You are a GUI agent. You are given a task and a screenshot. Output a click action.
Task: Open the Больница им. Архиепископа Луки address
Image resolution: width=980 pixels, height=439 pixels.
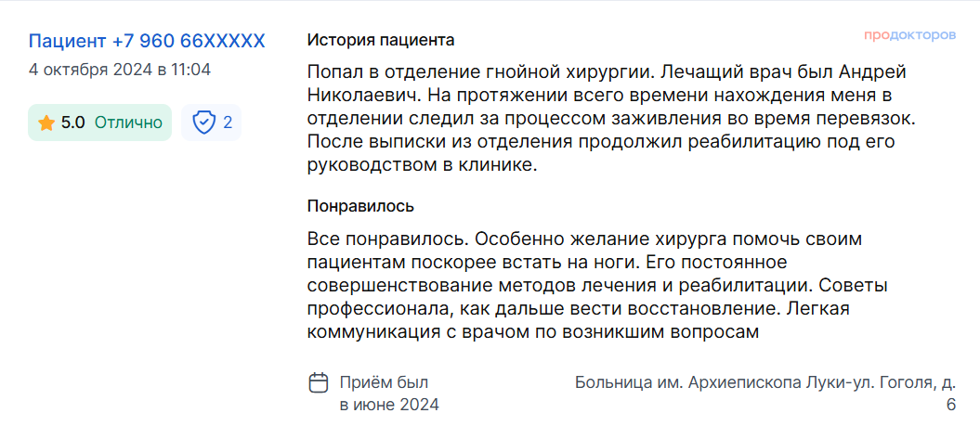tap(765, 394)
